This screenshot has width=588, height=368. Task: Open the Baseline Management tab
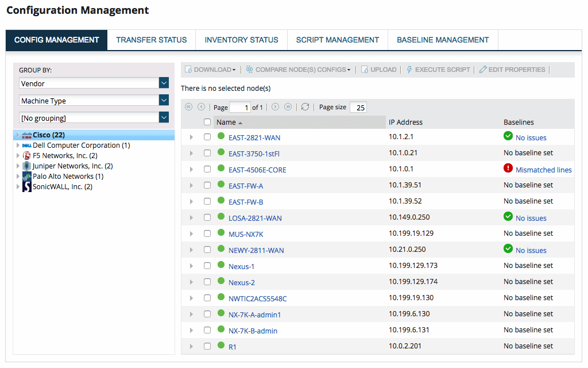[x=443, y=40]
